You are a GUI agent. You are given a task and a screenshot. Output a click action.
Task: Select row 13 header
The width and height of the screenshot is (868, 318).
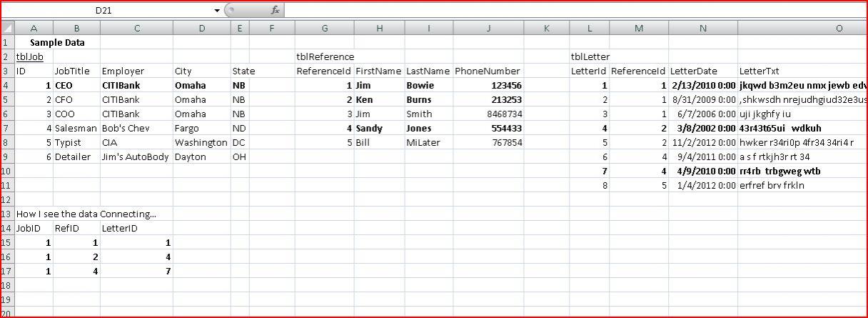pos(7,214)
